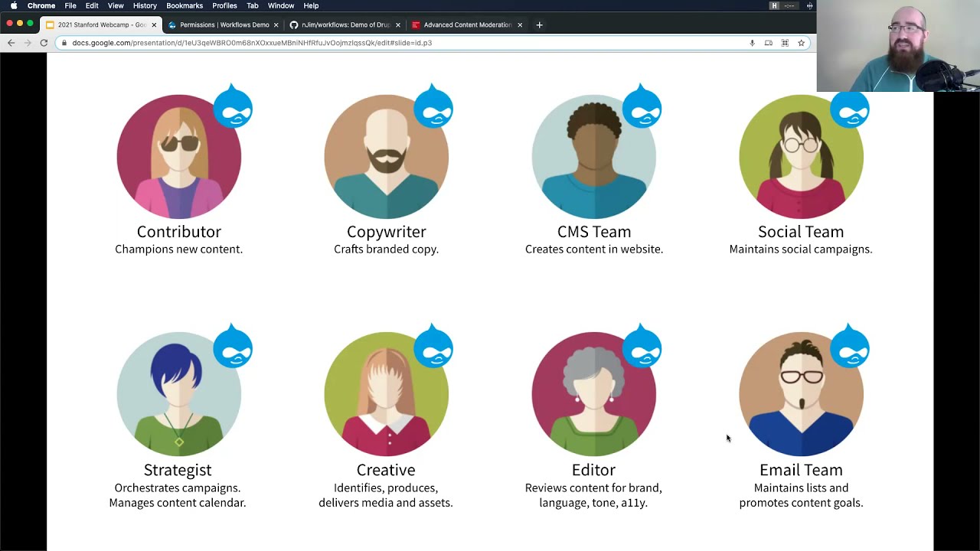Click the "Editor" heading text
The image size is (980, 551).
coord(593,470)
